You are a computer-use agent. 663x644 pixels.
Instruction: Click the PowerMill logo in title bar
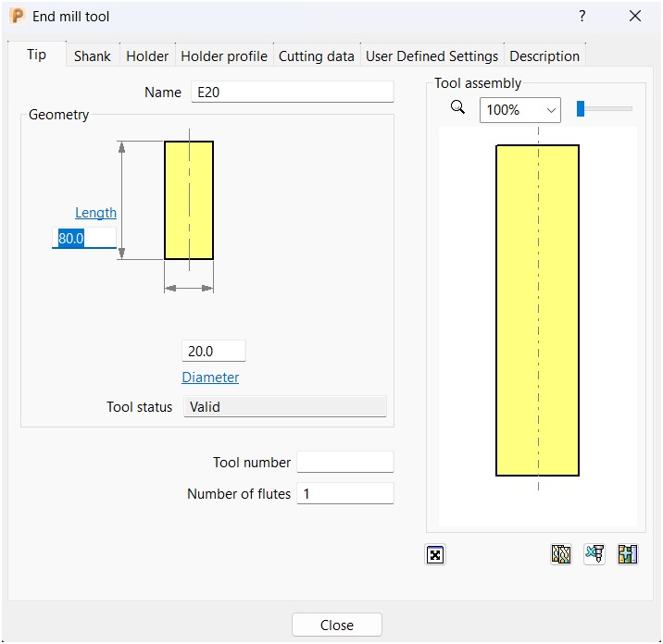18,16
